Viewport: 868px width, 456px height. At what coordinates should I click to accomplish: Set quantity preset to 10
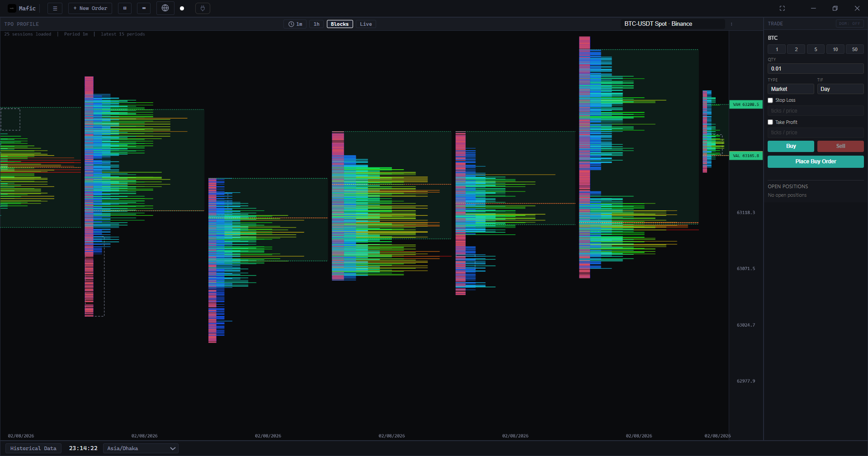coord(835,49)
